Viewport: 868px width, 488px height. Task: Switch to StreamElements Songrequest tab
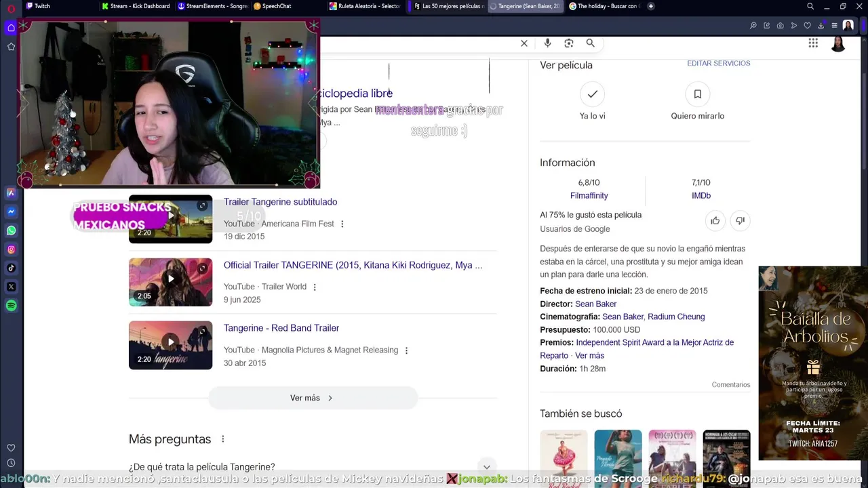click(212, 6)
